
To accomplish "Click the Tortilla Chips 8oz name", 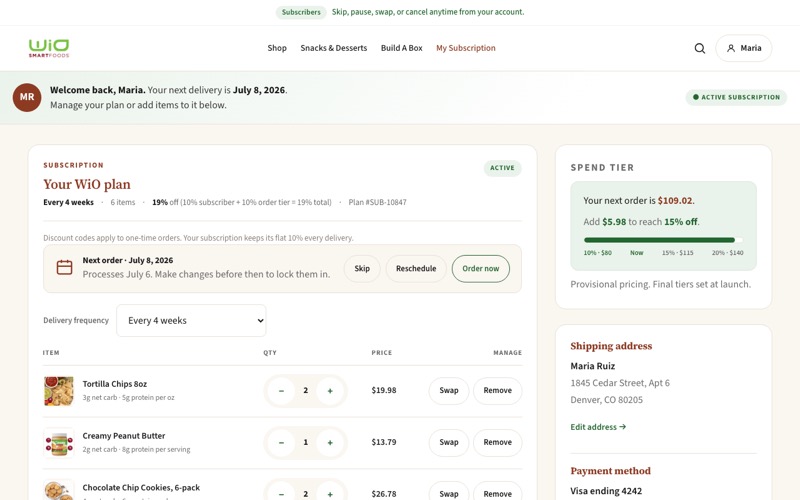I will click(115, 384).
